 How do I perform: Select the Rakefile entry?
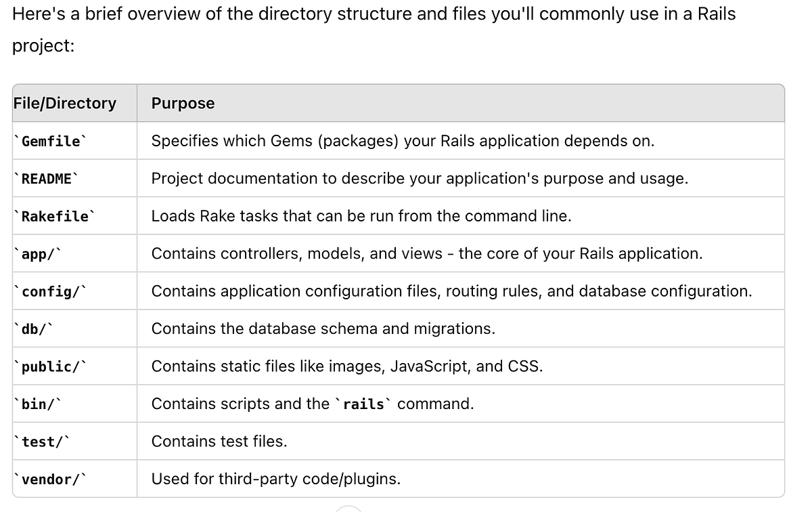pos(55,216)
